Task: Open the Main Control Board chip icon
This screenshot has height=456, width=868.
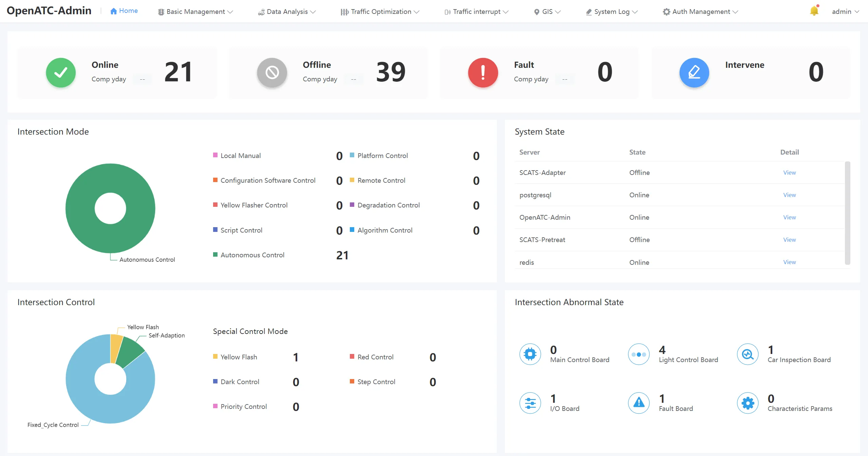Action: [530, 354]
